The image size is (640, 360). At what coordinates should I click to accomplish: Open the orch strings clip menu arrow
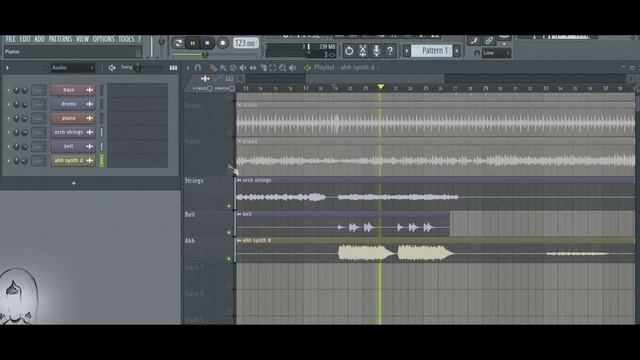pos(239,180)
